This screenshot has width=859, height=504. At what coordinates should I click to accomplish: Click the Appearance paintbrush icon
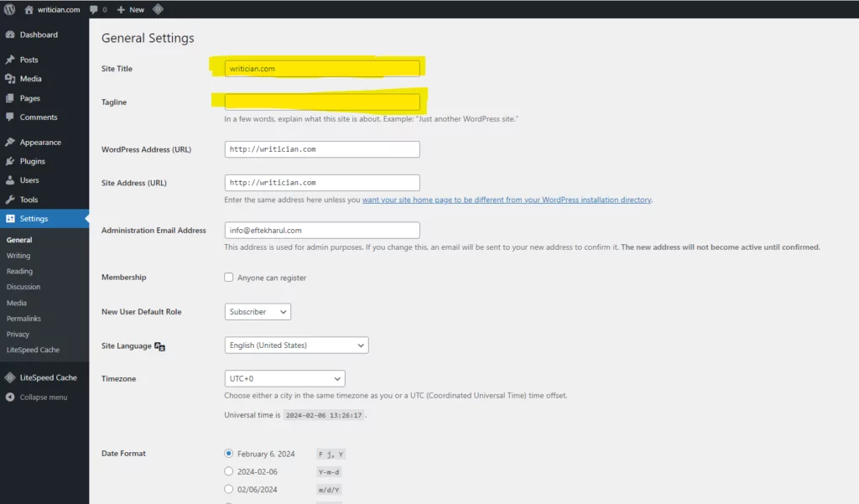point(10,142)
